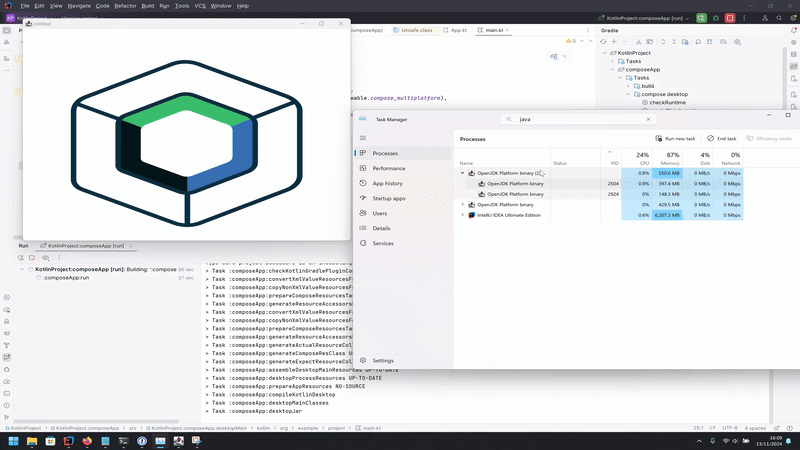
Task: Click eye View Options icon in Run panel
Action: pos(45,258)
